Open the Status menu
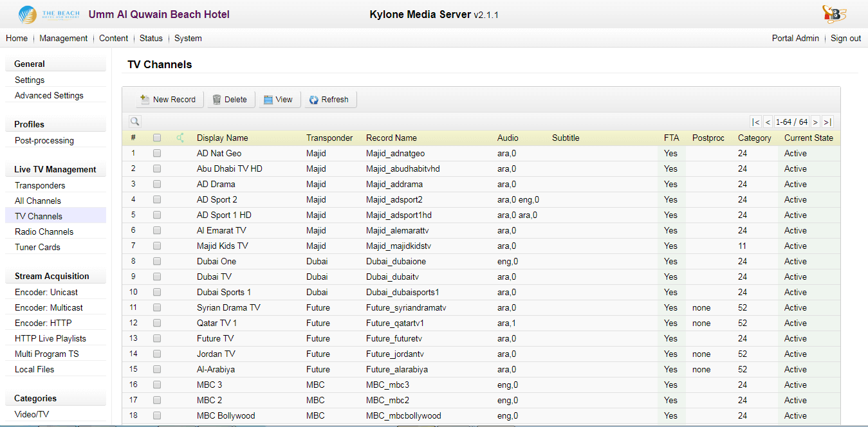Viewport: 868px width, 427px height. 151,38
